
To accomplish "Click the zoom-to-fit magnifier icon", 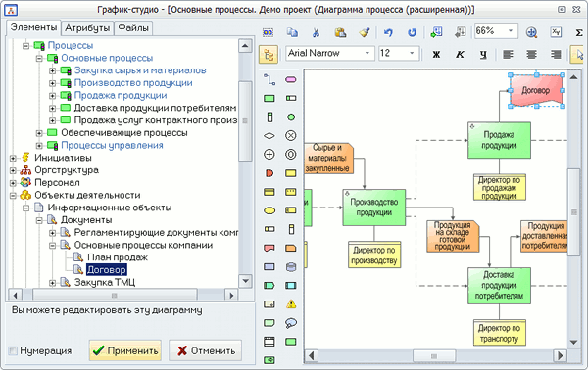I will 531,32.
